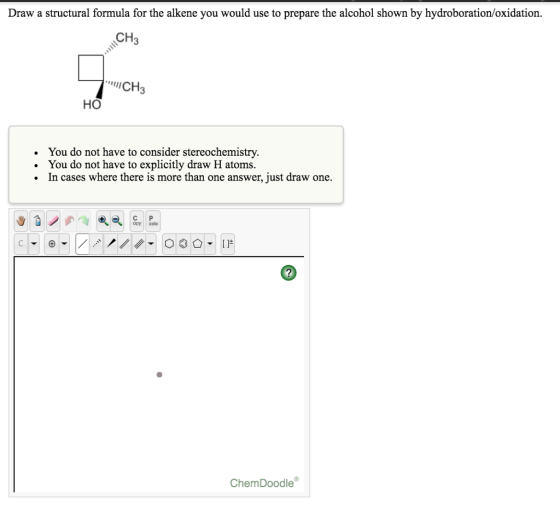The height and width of the screenshot is (509, 560).
Task: Select the bracket charge tool
Action: click(228, 244)
